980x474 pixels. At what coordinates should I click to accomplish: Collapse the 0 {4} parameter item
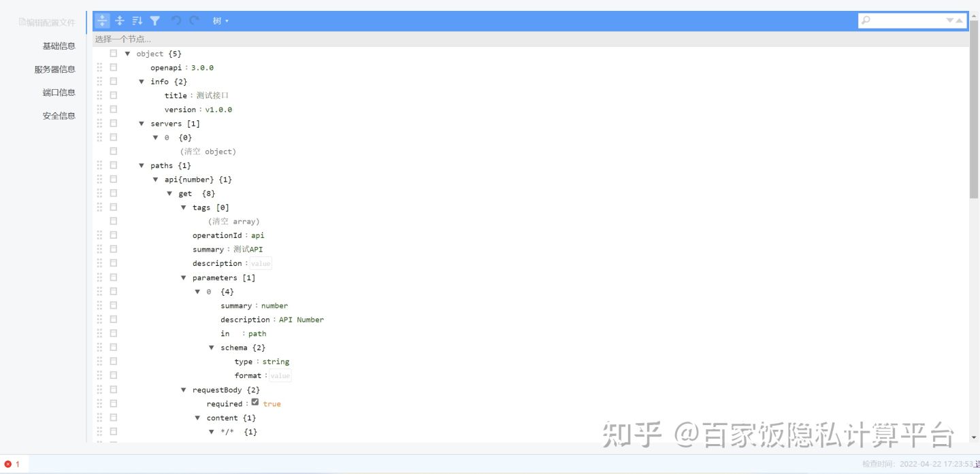[198, 292]
